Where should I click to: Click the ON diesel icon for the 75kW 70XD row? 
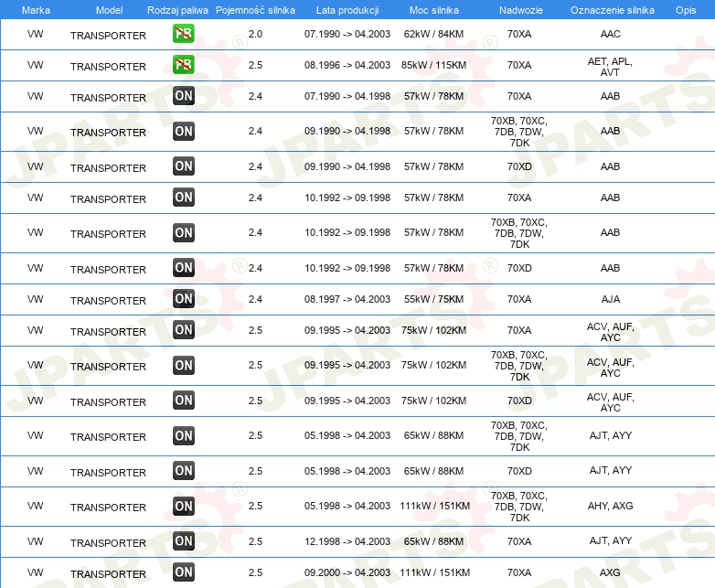tap(183, 400)
